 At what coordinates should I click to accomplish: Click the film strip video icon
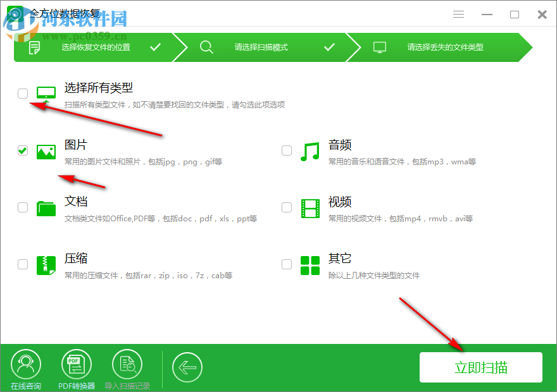(310, 207)
